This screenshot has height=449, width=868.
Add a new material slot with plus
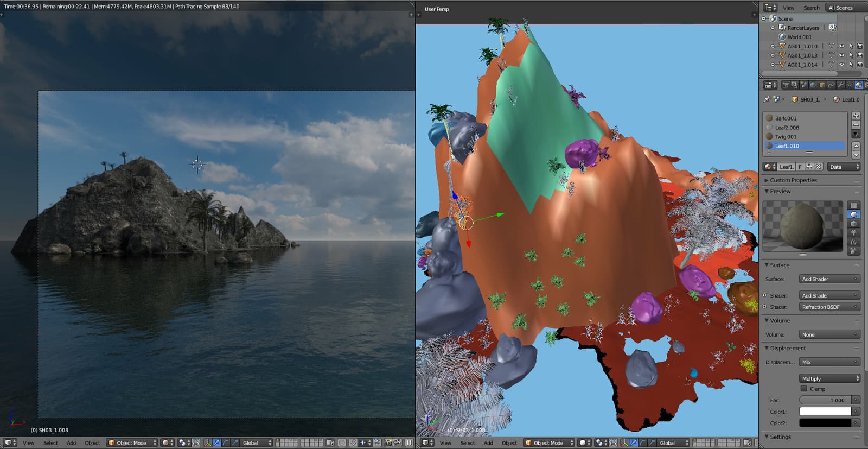click(856, 116)
